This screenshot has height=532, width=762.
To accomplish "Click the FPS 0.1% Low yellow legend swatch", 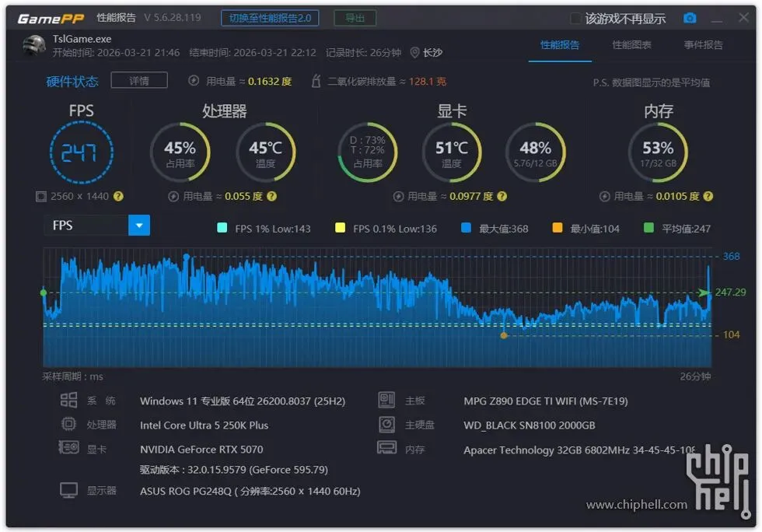I will [x=341, y=228].
